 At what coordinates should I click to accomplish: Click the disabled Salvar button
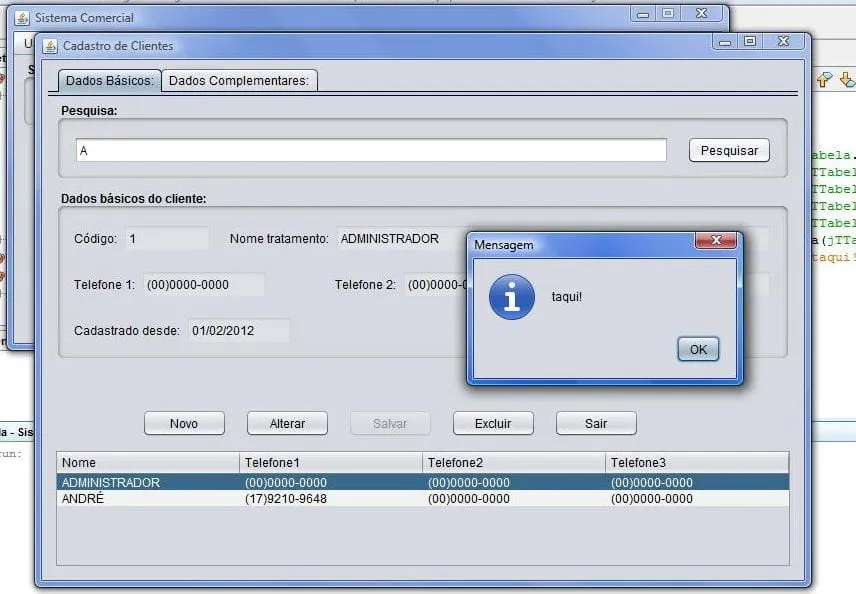pos(390,424)
